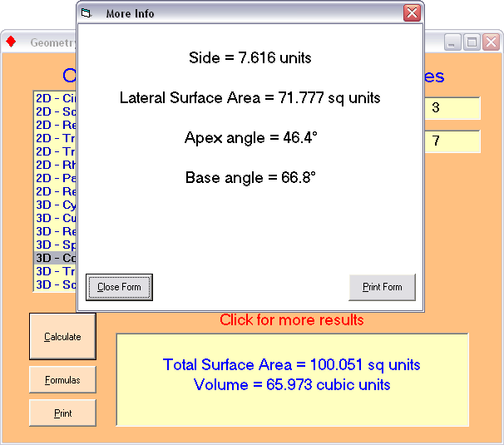The image size is (504, 445).
Task: Select the '3D - Re' list item
Action: click(x=55, y=231)
